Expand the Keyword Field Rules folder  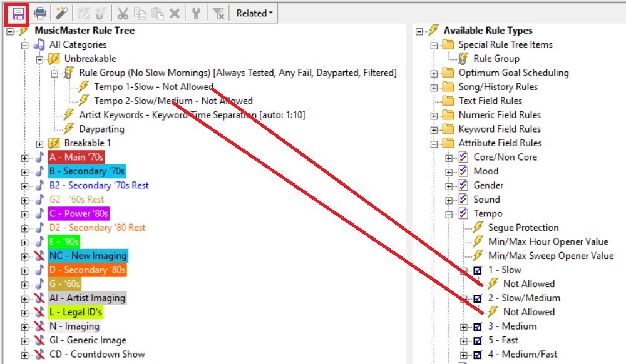434,130
